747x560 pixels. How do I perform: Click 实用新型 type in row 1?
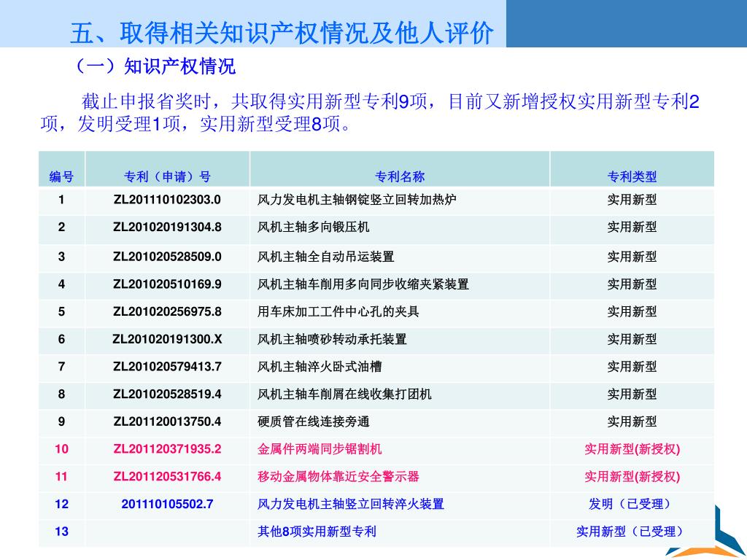632,200
